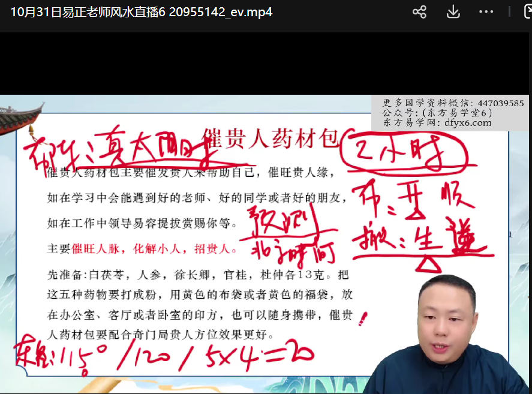Click the slide text 白茯苓
The image size is (532, 394).
103,276
